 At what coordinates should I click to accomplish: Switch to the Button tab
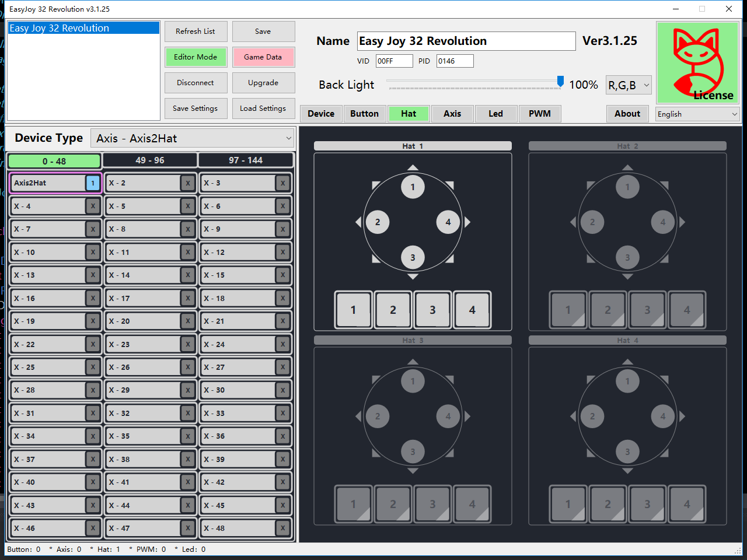click(x=364, y=114)
